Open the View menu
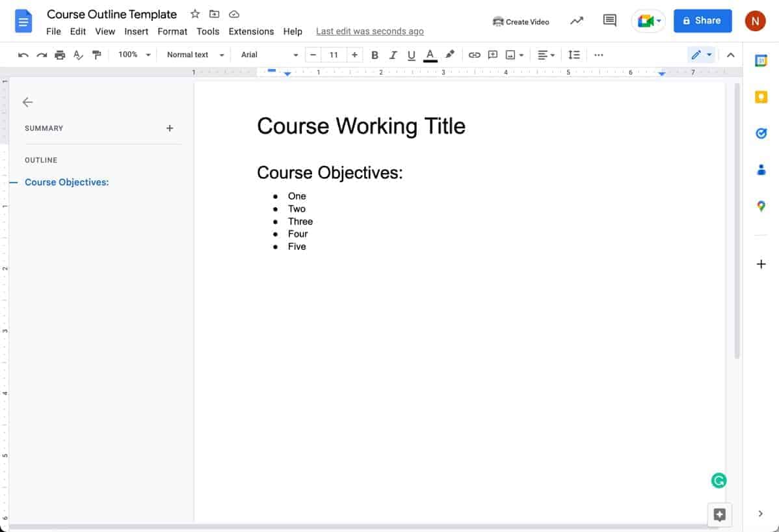779x532 pixels. pos(105,31)
